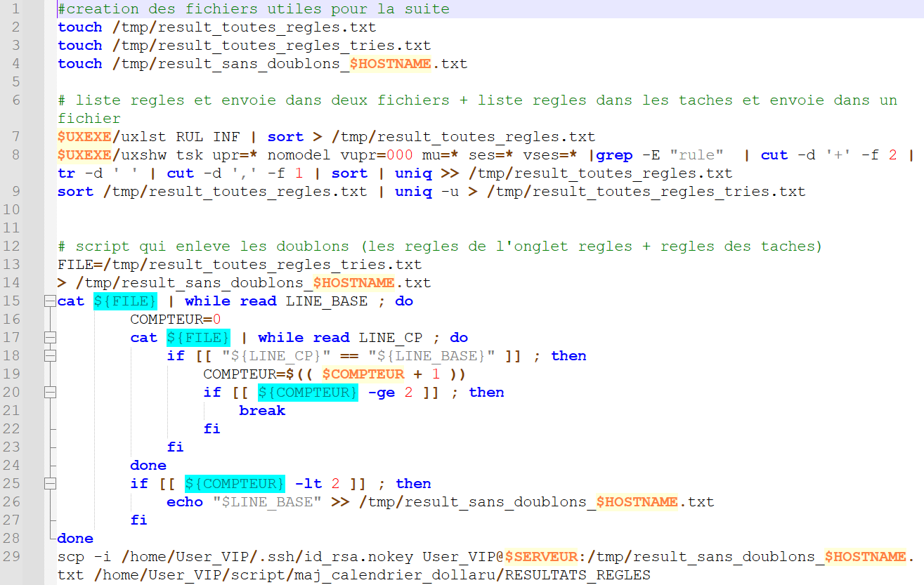Click 'id_rsa.nokey' in the scp key path
The height and width of the screenshot is (585, 924).
click(358, 557)
